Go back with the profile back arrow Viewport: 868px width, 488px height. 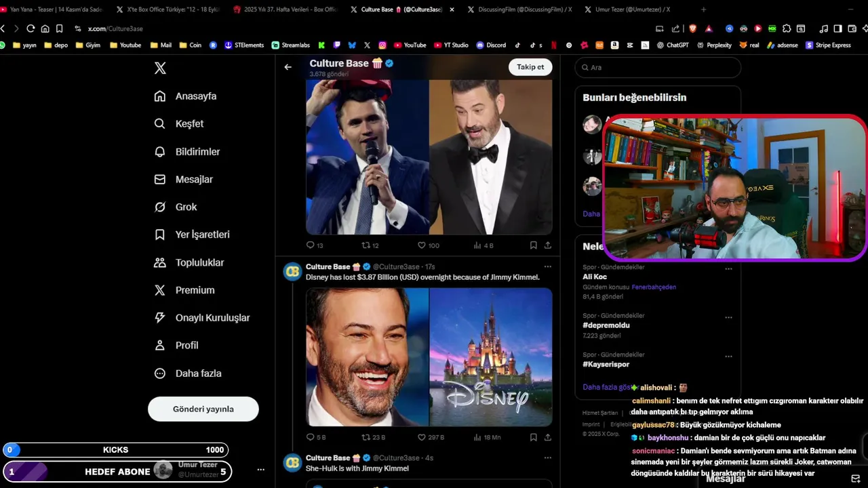coord(288,67)
